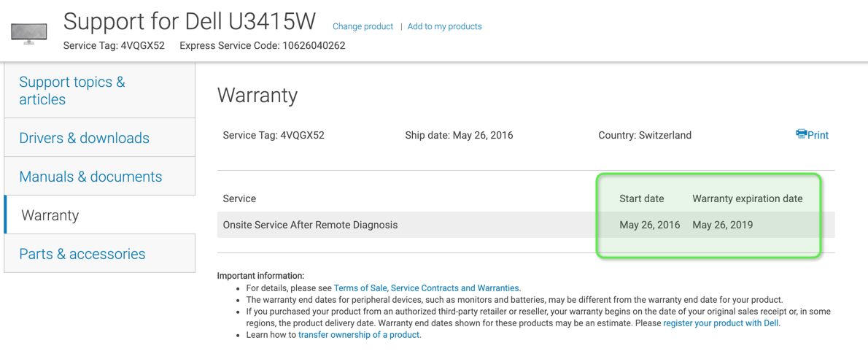The width and height of the screenshot is (868, 351).
Task: Click the Express Service Code in header
Action: coord(262,45)
